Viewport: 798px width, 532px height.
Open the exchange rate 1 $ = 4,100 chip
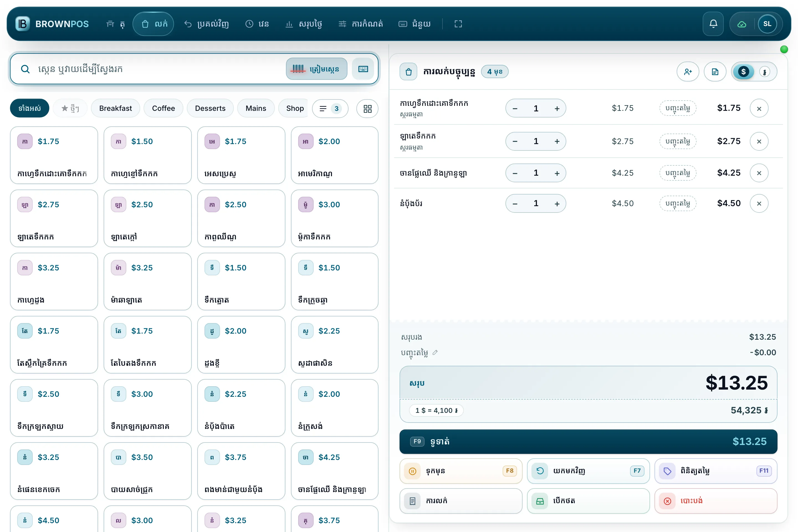coord(436,410)
